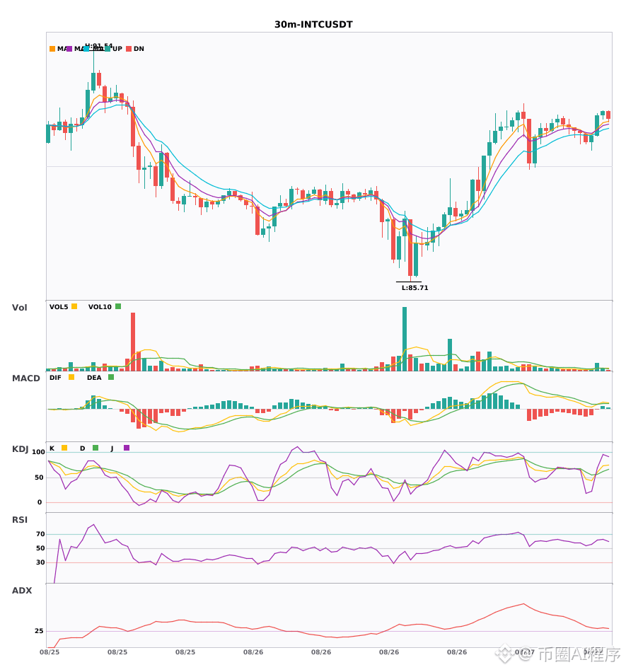Click the purple J legend swatch
Screen dimensions: 626x672
tap(127, 448)
